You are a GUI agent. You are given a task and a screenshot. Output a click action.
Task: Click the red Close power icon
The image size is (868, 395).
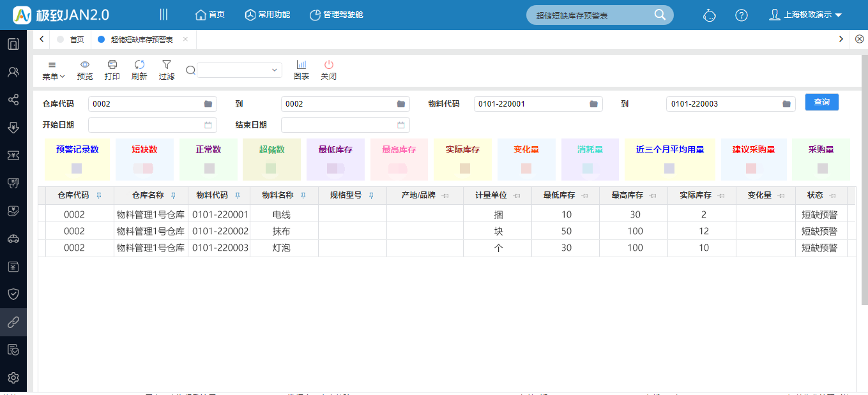328,64
